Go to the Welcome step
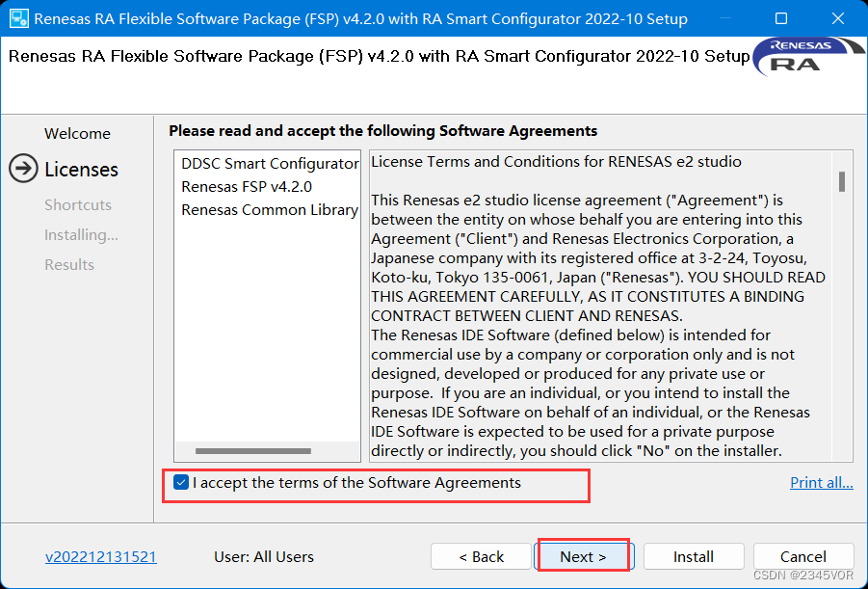 tap(77, 133)
